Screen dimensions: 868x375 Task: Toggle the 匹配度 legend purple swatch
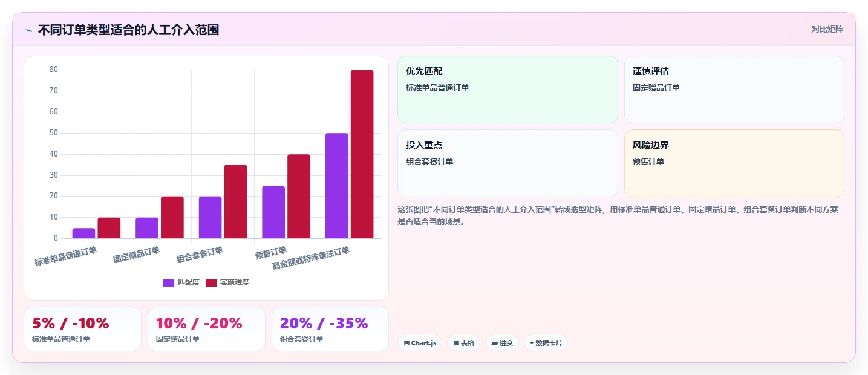pyautogui.click(x=169, y=282)
